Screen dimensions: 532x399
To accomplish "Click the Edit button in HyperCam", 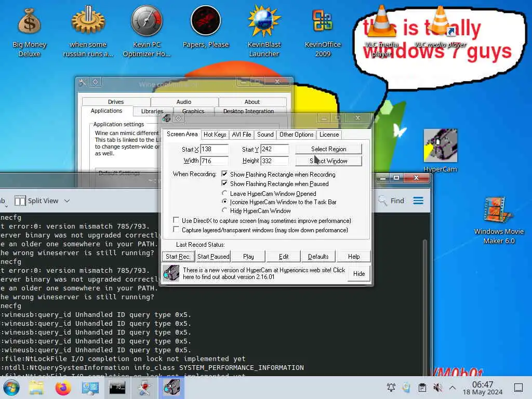I will pos(284,257).
